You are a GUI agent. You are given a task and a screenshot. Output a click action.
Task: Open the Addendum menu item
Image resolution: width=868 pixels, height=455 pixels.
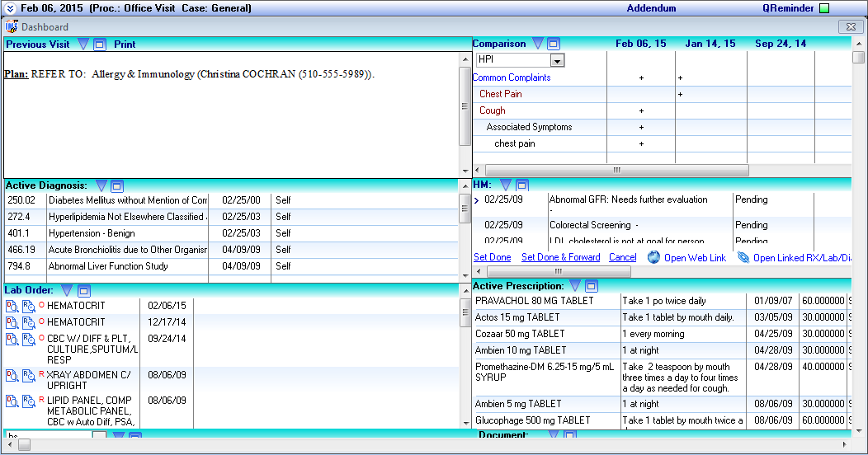point(651,8)
